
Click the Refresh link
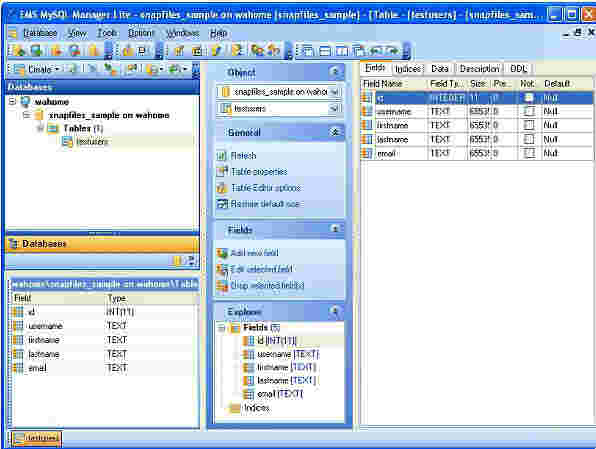coord(243,156)
